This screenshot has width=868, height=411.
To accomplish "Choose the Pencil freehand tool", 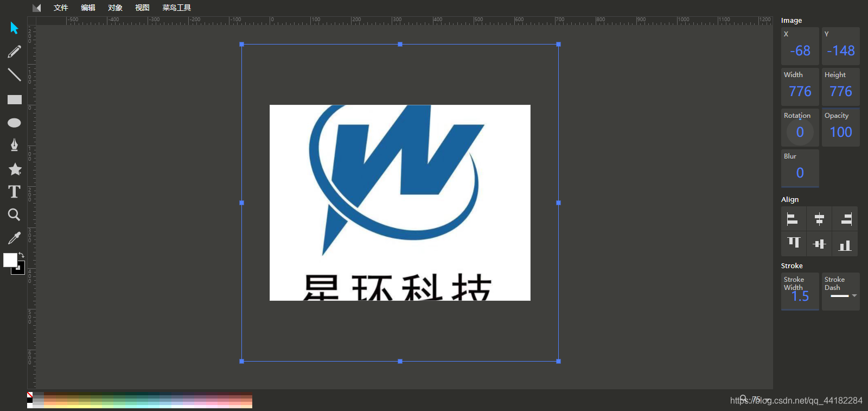I will pos(14,52).
